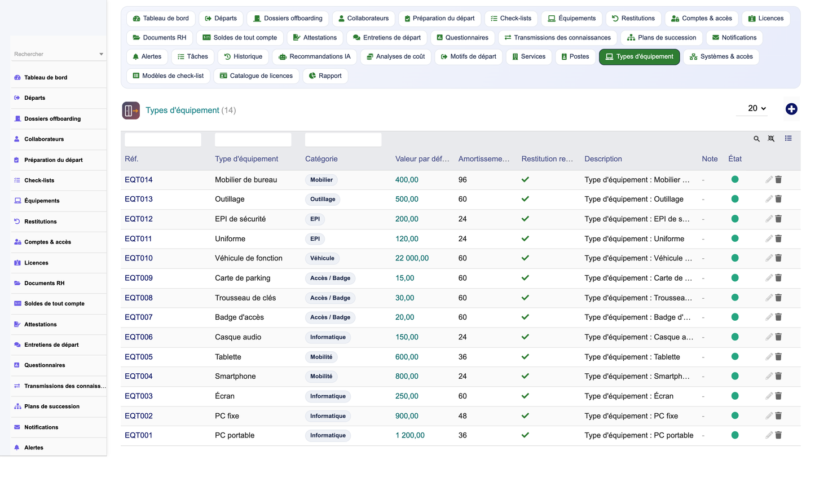Delete the EQT003 Écran row
Image resolution: width=815 pixels, height=504 pixels.
tap(778, 396)
